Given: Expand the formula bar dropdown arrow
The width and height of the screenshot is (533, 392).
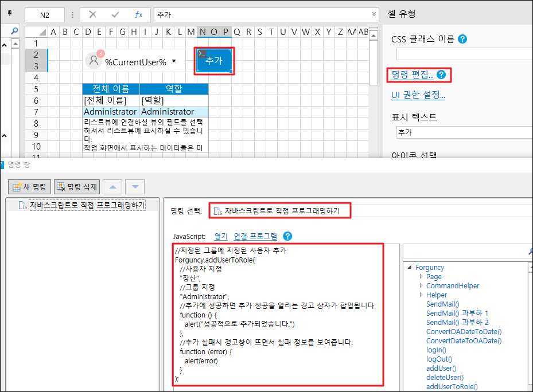Looking at the screenshot, I should coord(374,15).
